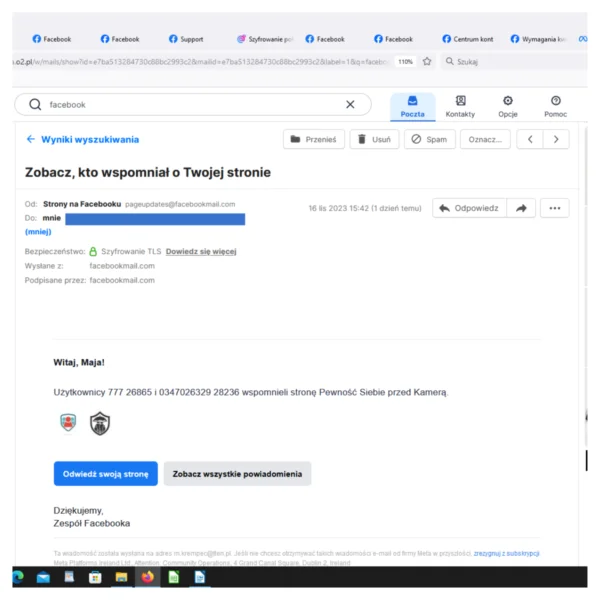
Task: Click Zobacz wszystkie powiadomienia button
Action: (x=237, y=473)
